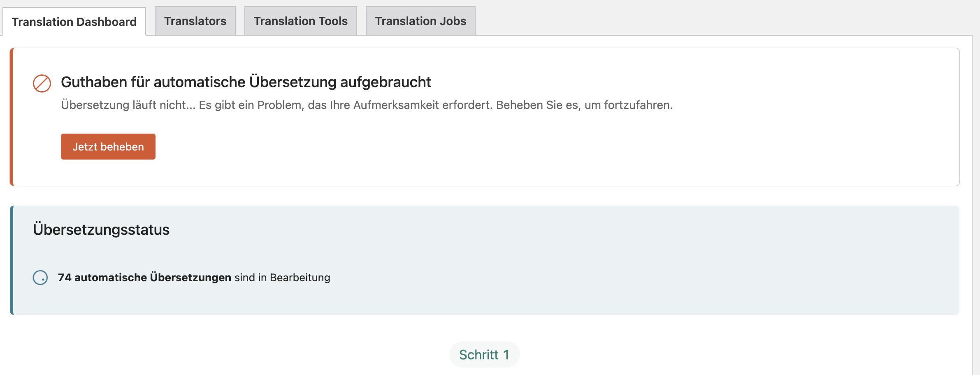Click the orange left border of alert
Viewport: 980px width, 375px height.
[12, 117]
